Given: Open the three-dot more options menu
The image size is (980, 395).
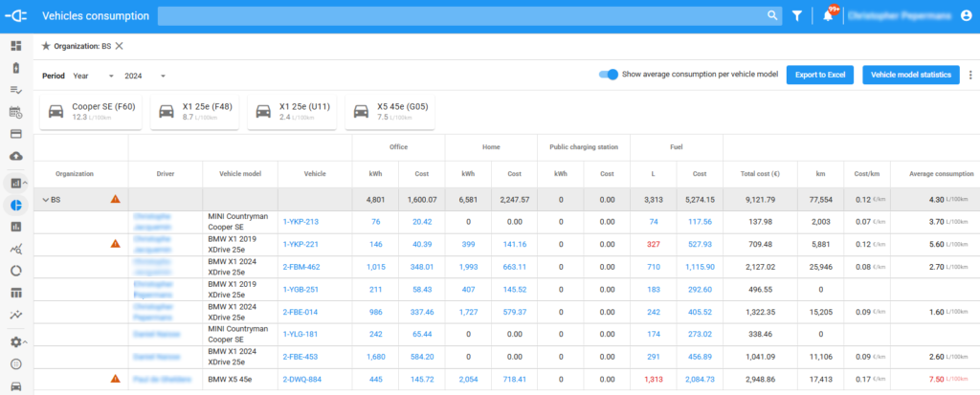Looking at the screenshot, I should (x=969, y=75).
